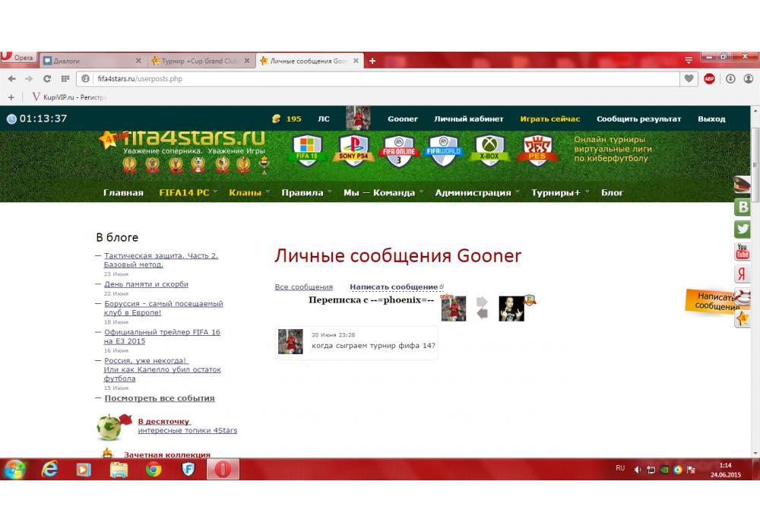760x532 pixels.
Task: Click the Yandex social sidebar icon
Action: [742, 274]
